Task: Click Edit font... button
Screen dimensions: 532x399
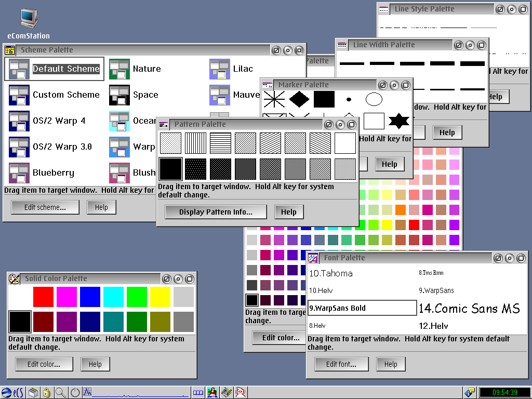Action: pyautogui.click(x=341, y=364)
